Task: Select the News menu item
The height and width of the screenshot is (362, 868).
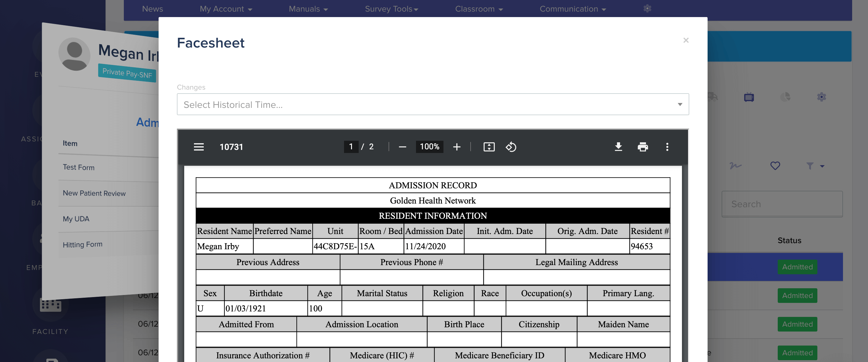Action: [x=152, y=9]
